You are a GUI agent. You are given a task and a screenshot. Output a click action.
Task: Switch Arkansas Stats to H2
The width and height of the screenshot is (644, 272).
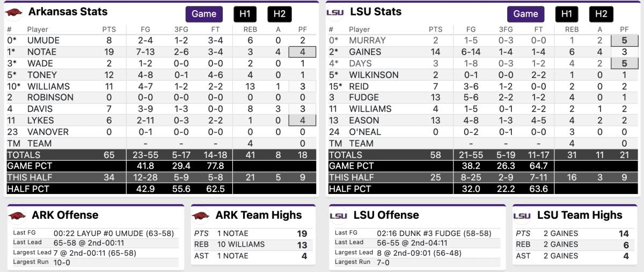coord(280,14)
